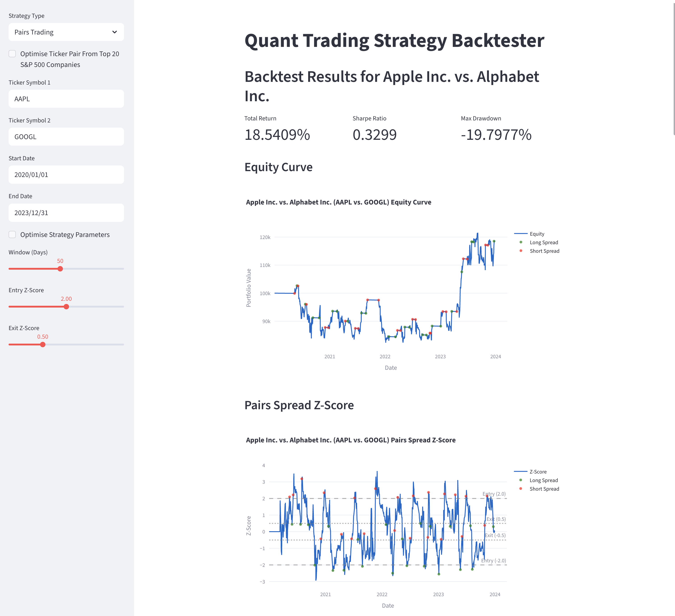
Task: Toggle Long Spread in Z-Score chart legend
Action: tap(543, 480)
